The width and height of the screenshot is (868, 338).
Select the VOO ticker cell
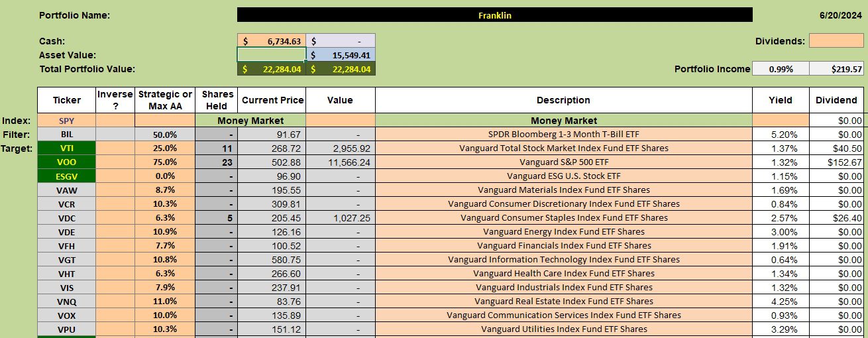point(66,162)
